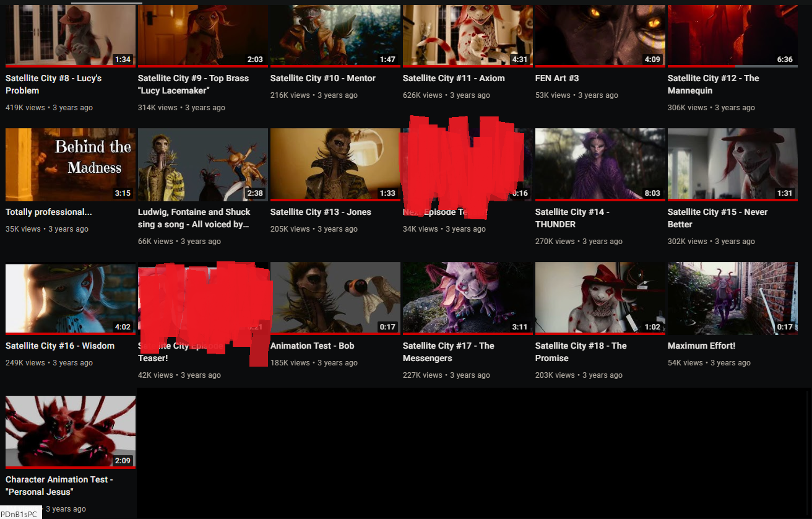Image resolution: width=812 pixels, height=519 pixels.
Task: Open the Satellite City #16 - Wisdom thumbnail
Action: pos(71,299)
